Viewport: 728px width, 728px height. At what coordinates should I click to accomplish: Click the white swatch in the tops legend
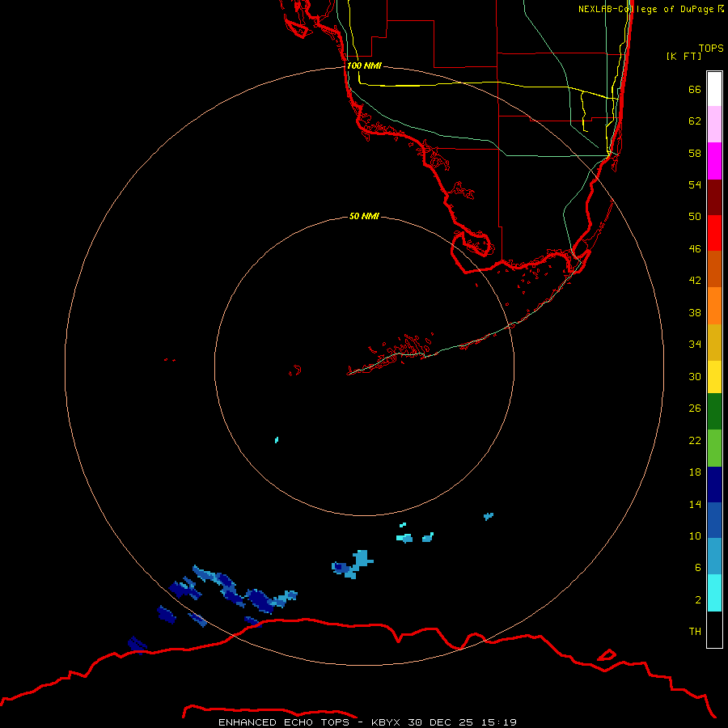tap(714, 89)
